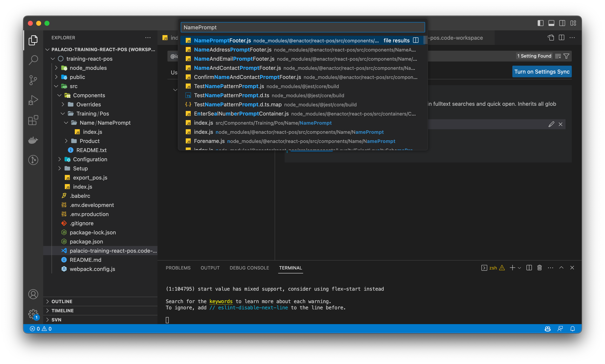Select zsh terminal instance label
The image size is (605, 364).
(x=493, y=268)
